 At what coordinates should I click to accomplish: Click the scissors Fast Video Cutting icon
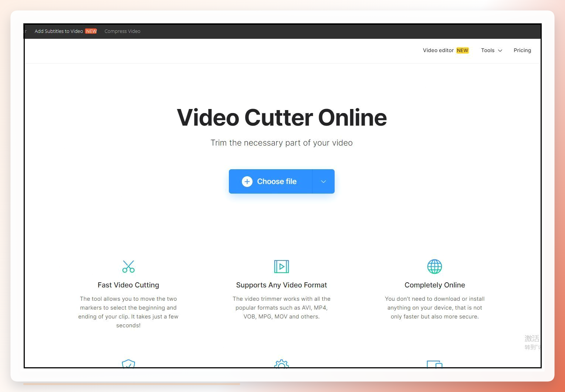coord(128,266)
